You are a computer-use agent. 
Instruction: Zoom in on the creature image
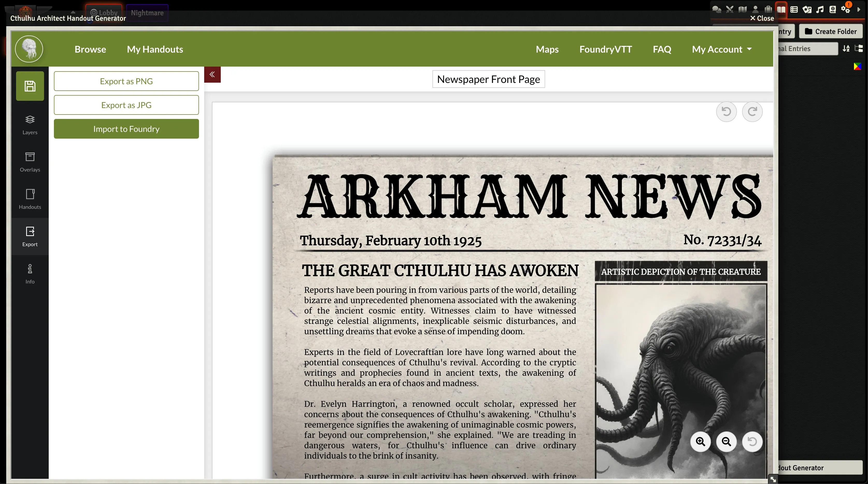tap(701, 442)
